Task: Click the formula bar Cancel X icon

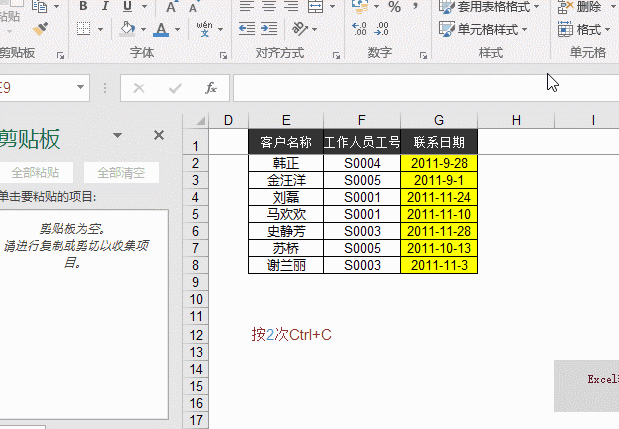Action: coord(139,88)
